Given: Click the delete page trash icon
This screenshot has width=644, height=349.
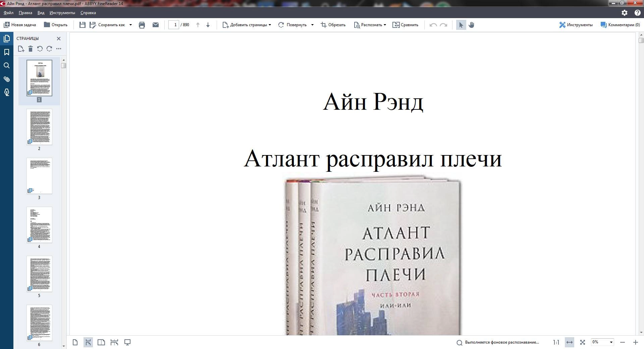Looking at the screenshot, I should (31, 49).
